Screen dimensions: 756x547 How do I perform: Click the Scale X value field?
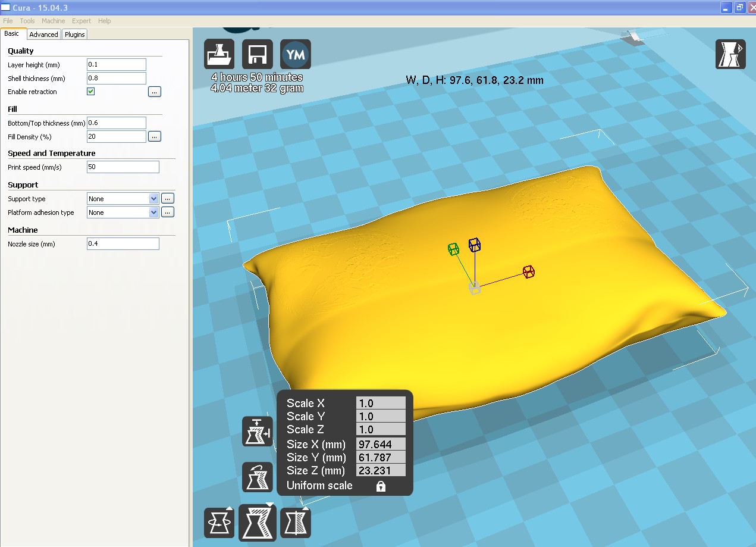(381, 403)
